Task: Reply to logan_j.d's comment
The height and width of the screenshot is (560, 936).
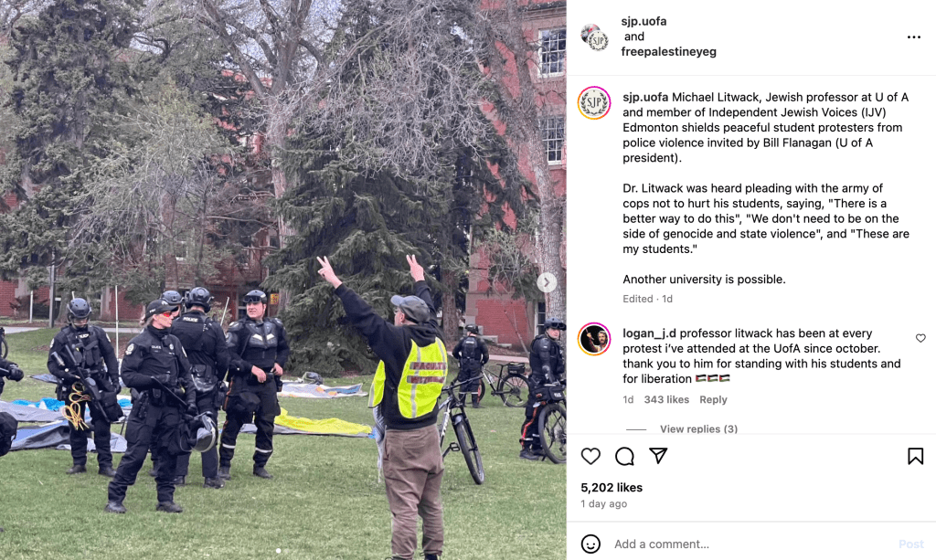Action: pyautogui.click(x=713, y=399)
